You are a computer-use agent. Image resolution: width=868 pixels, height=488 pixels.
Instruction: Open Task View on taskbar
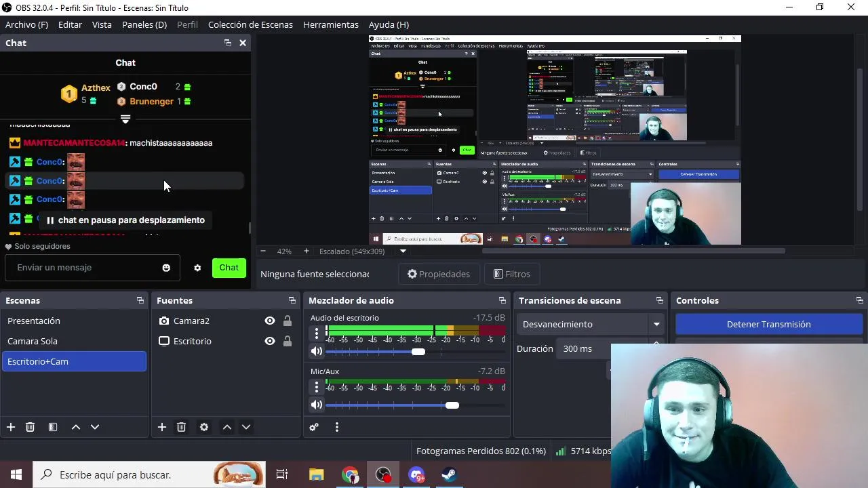[x=282, y=474]
